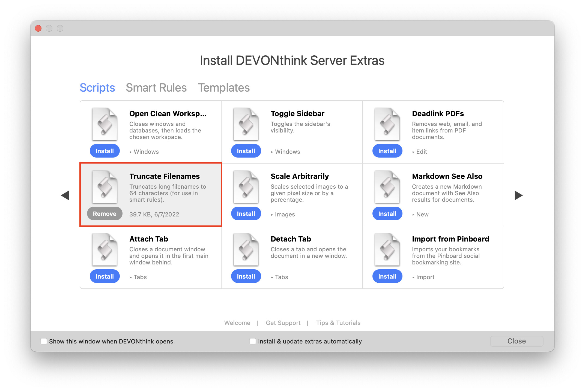The image size is (585, 392).
Task: Remove the Truncate Filenames script
Action: pos(105,214)
